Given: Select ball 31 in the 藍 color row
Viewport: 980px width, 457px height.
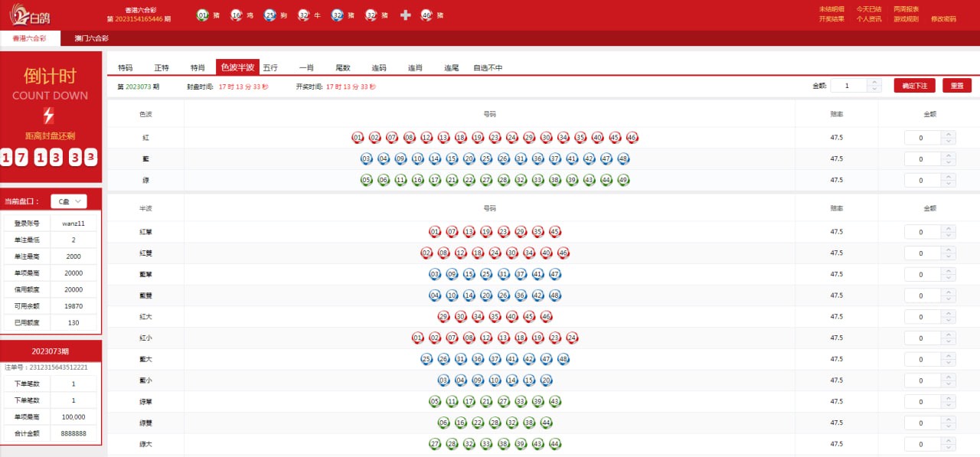Looking at the screenshot, I should (x=521, y=159).
